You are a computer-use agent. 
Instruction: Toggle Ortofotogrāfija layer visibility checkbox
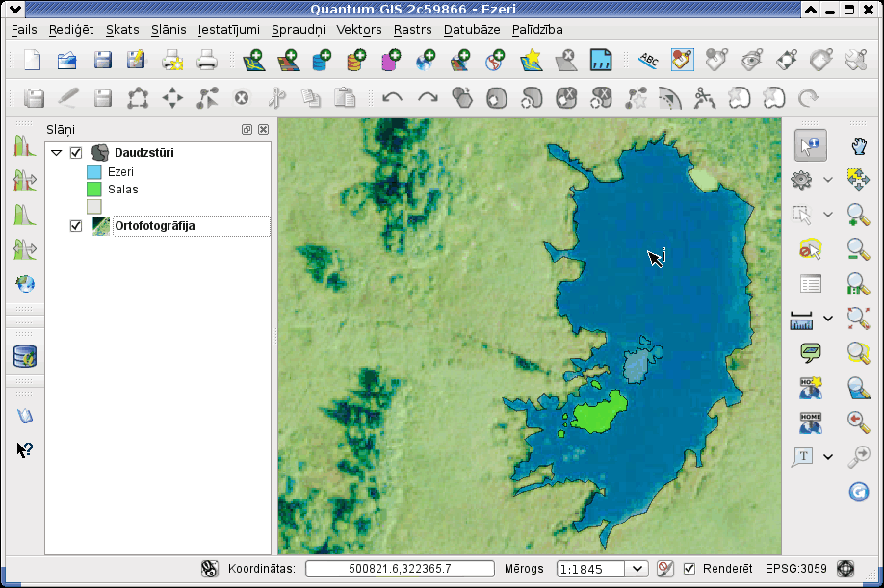point(76,226)
